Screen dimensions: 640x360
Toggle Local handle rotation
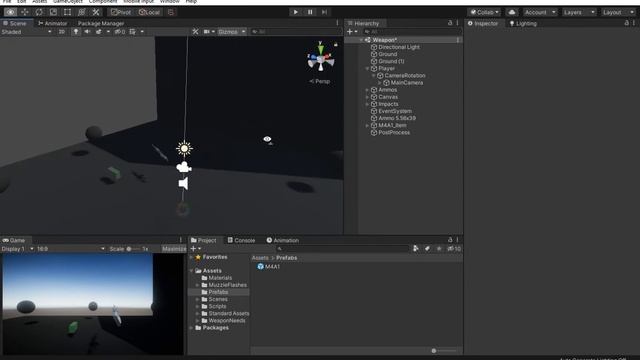(149, 12)
